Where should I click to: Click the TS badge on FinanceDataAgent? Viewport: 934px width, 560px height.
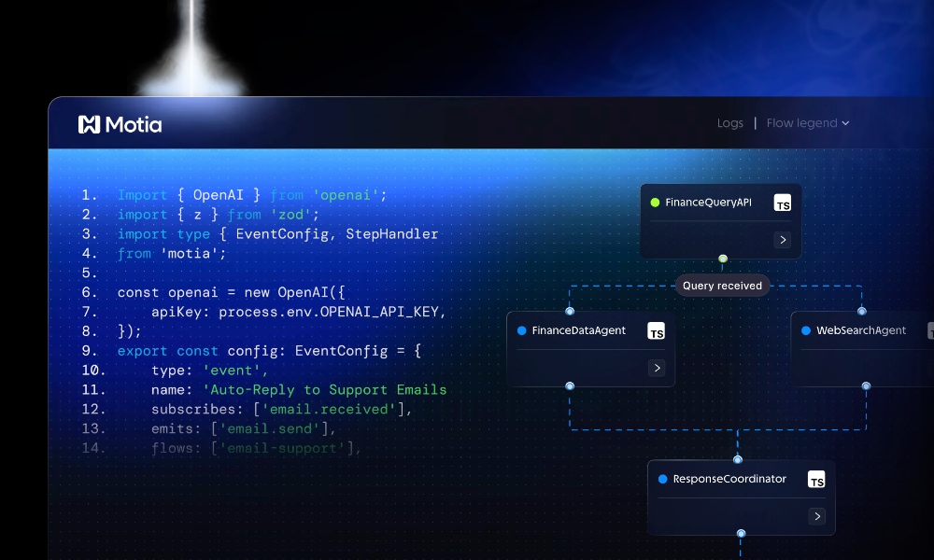(657, 329)
